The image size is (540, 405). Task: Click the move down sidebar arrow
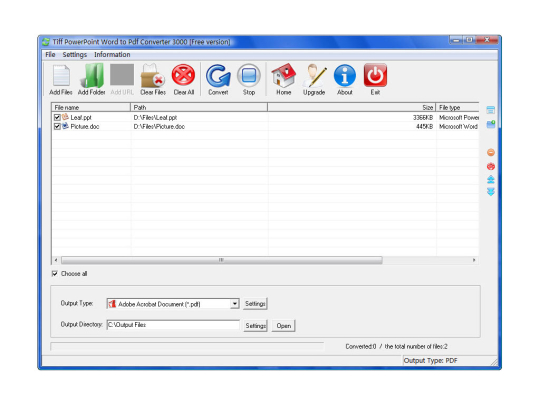click(491, 192)
